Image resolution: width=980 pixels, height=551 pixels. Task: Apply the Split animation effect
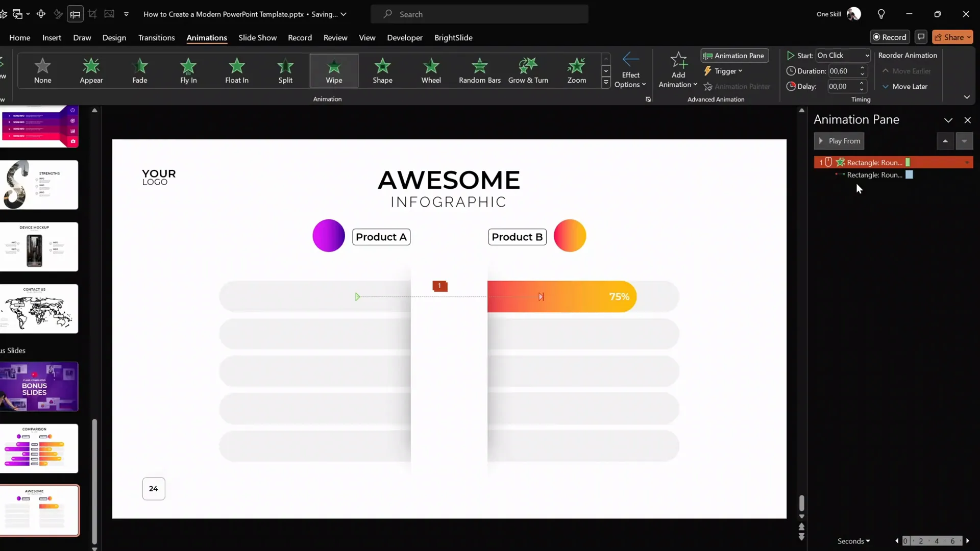[x=285, y=70]
